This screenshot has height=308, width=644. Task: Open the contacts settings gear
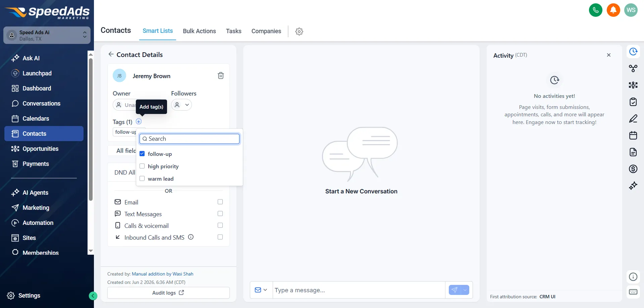pyautogui.click(x=299, y=31)
